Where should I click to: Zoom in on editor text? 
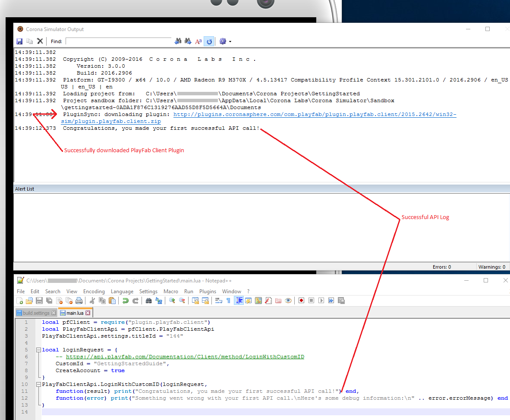[x=172, y=301]
